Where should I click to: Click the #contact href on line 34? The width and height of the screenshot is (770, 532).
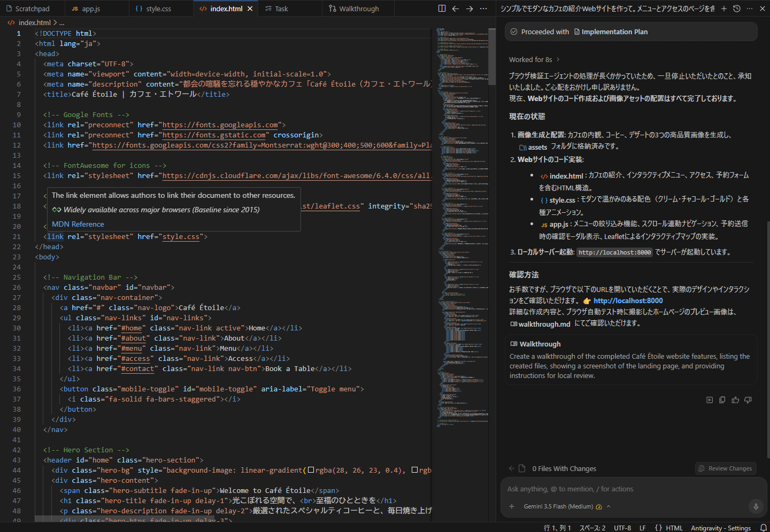click(137, 368)
